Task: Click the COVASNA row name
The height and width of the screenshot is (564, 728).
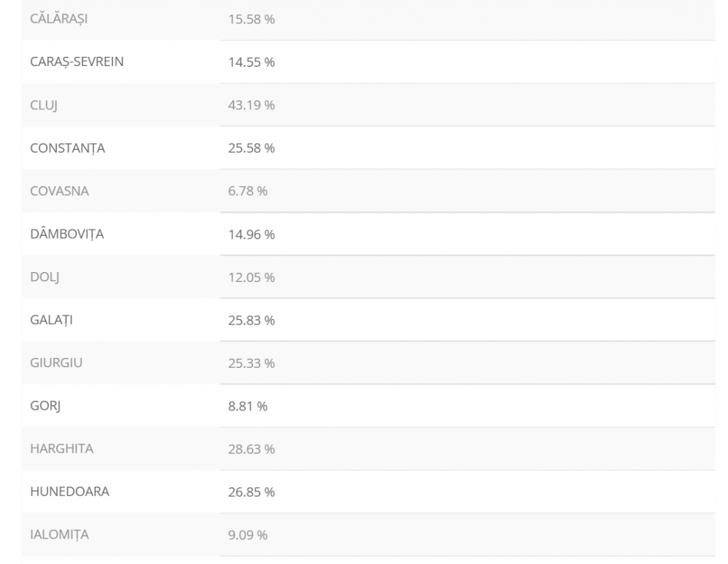Action: coord(59,191)
